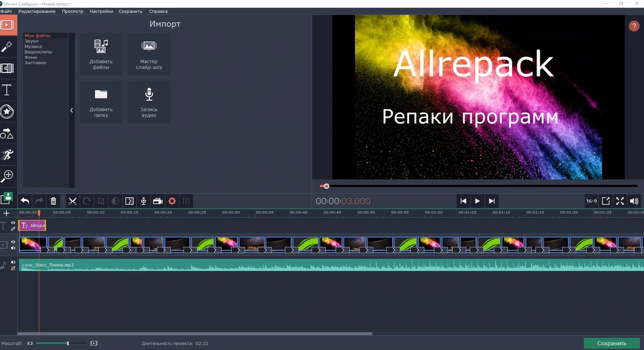The image size is (644, 350).
Task: Click the record video camera icon
Action: coord(158,201)
